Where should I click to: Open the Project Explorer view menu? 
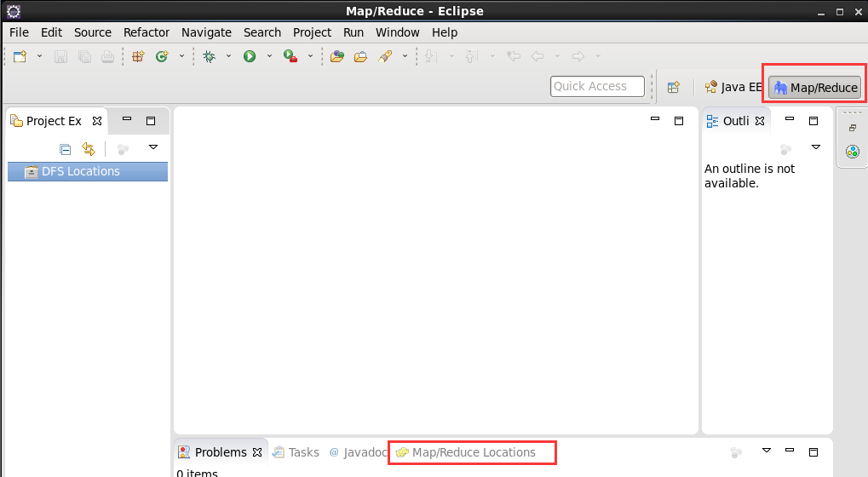tap(153, 147)
